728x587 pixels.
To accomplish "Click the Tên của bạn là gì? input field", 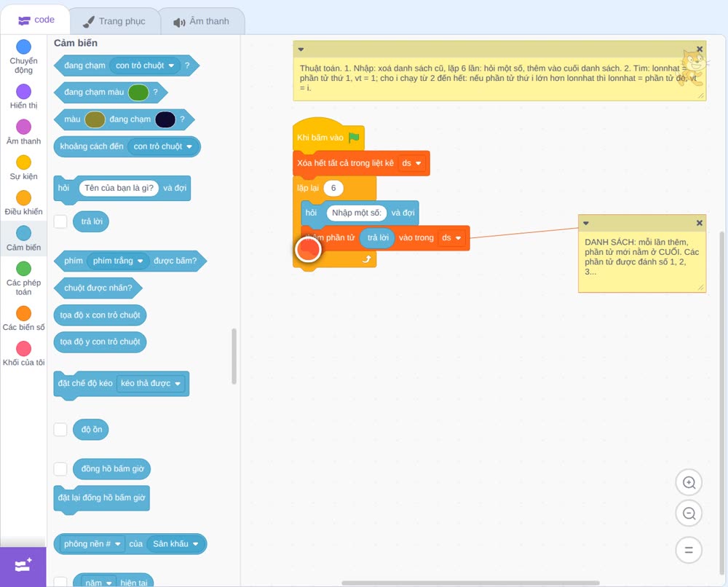I will [x=119, y=188].
